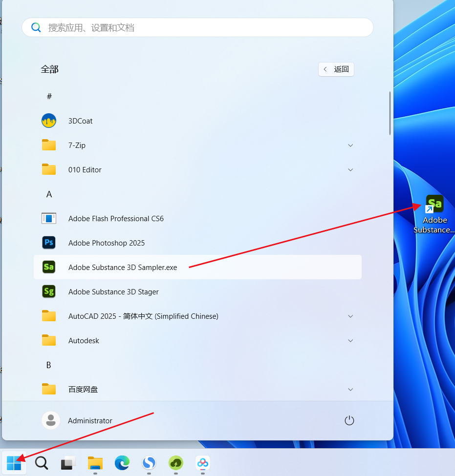Launch Microsoft Edge from taskbar
Viewport: 455px width, 476px height.
pos(122,463)
